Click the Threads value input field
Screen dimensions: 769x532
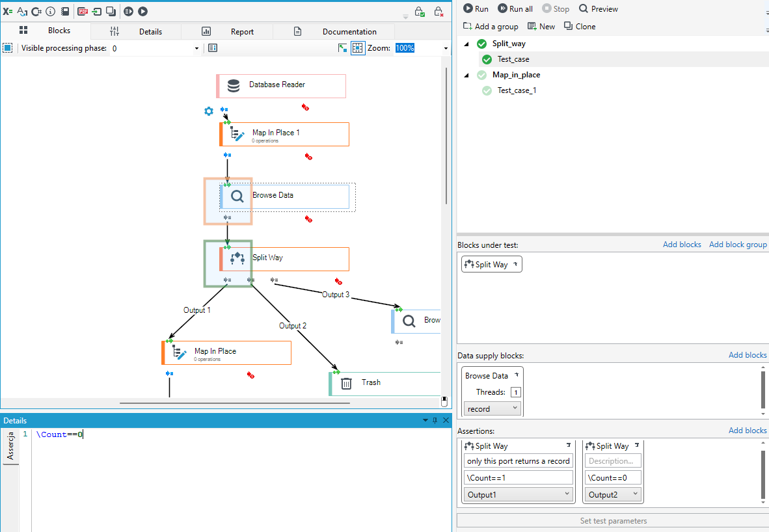tap(516, 392)
